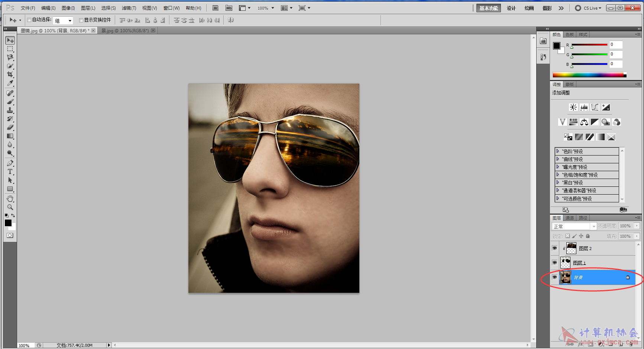Open the 填充 fill slider arrow
Screen dimensions: 644x349
[x=637, y=236]
